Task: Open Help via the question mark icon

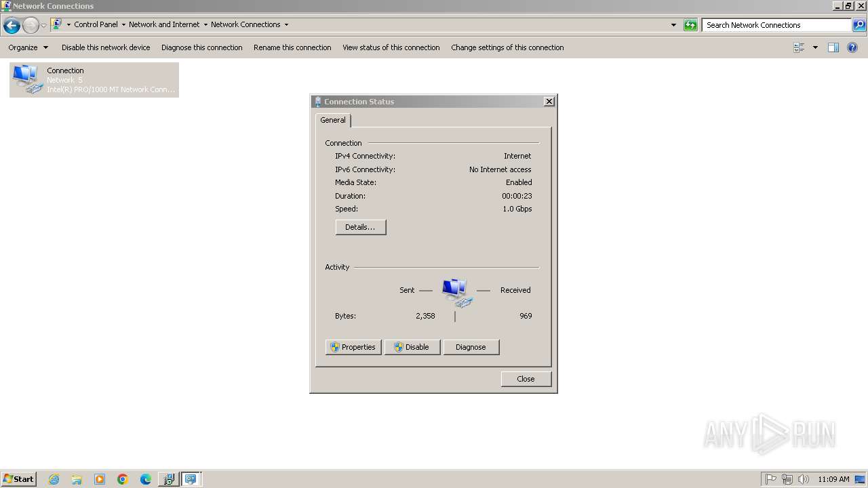Action: [853, 47]
